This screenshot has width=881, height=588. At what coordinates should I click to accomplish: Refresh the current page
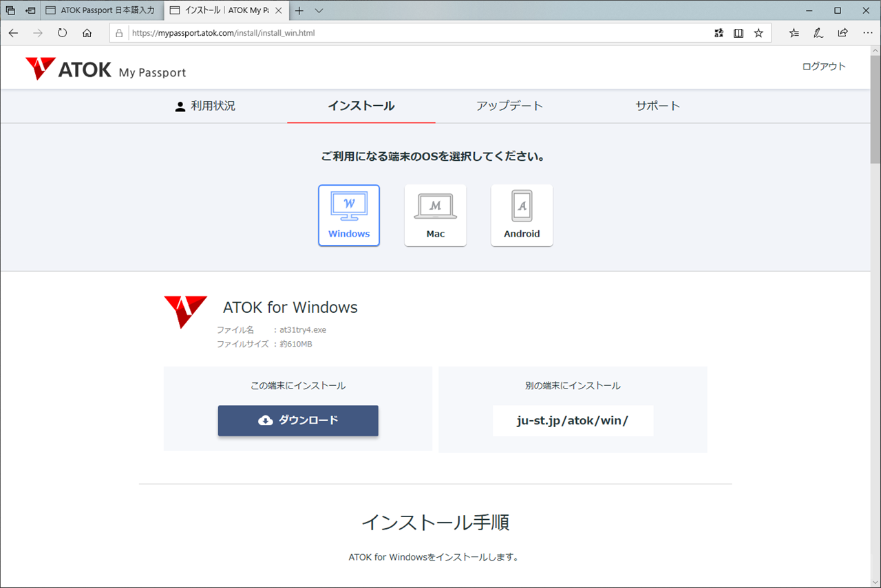click(63, 33)
